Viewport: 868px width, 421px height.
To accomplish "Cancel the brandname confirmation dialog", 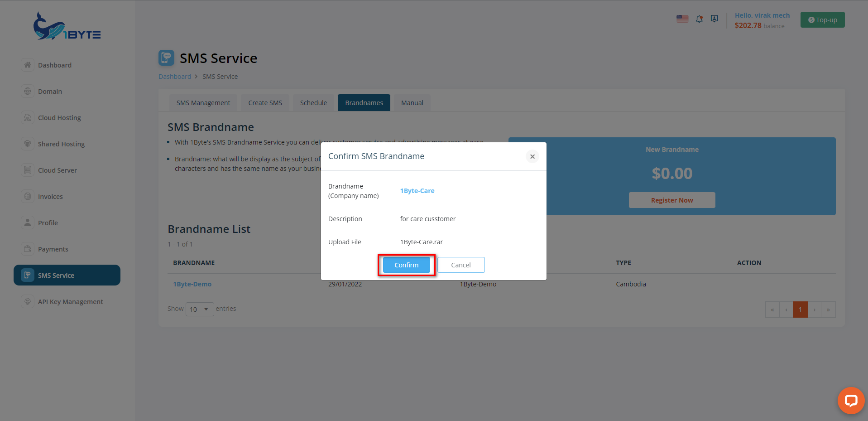I will click(461, 265).
